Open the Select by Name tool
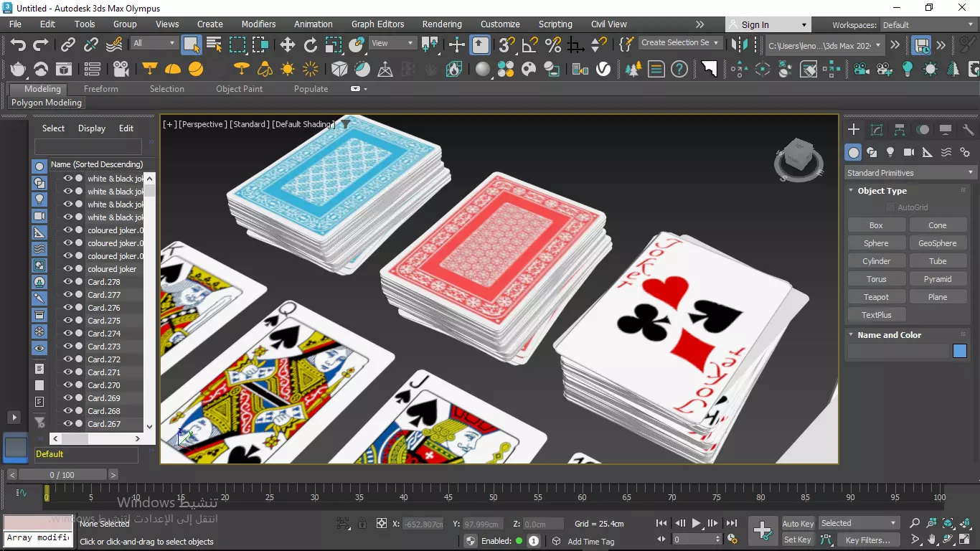Viewport: 980px width, 551px height. [214, 45]
